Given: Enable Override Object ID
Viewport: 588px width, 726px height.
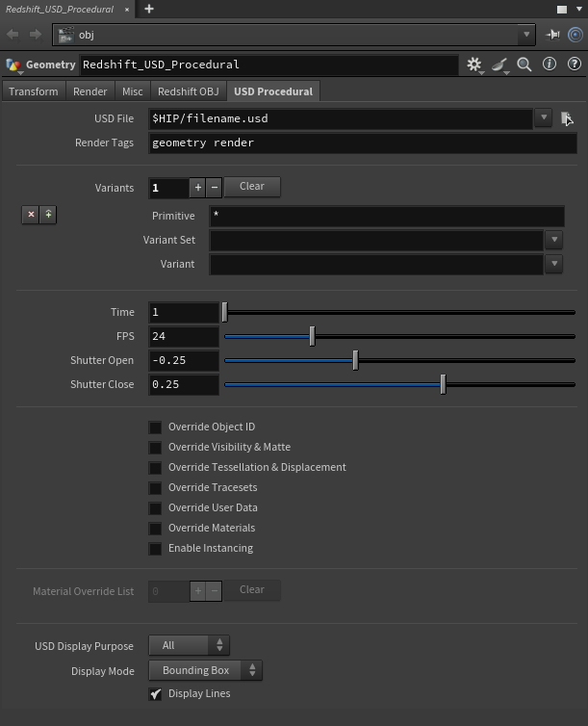Looking at the screenshot, I should (155, 427).
